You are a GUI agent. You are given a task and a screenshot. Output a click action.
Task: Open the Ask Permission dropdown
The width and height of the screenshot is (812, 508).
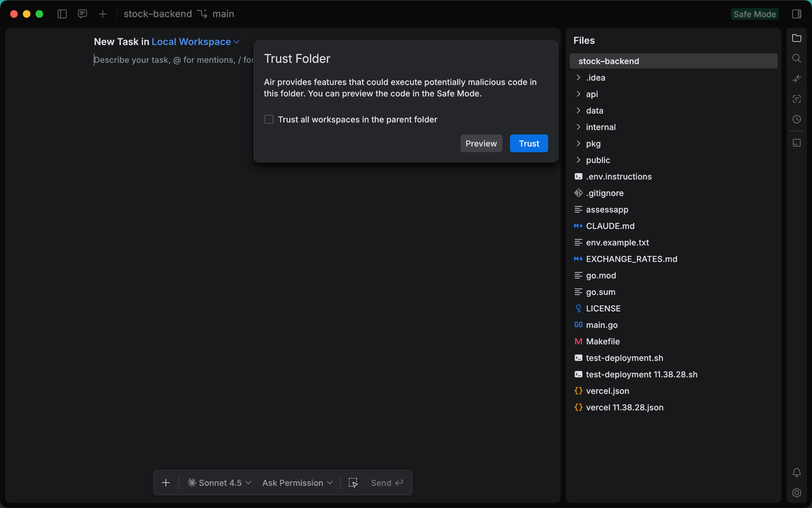298,483
